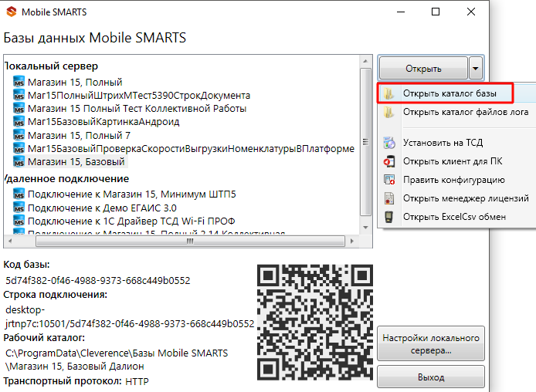Click the Открыть ExcelCsv обмен device icon
Image resolution: width=536 pixels, height=392 pixels.
pos(388,217)
